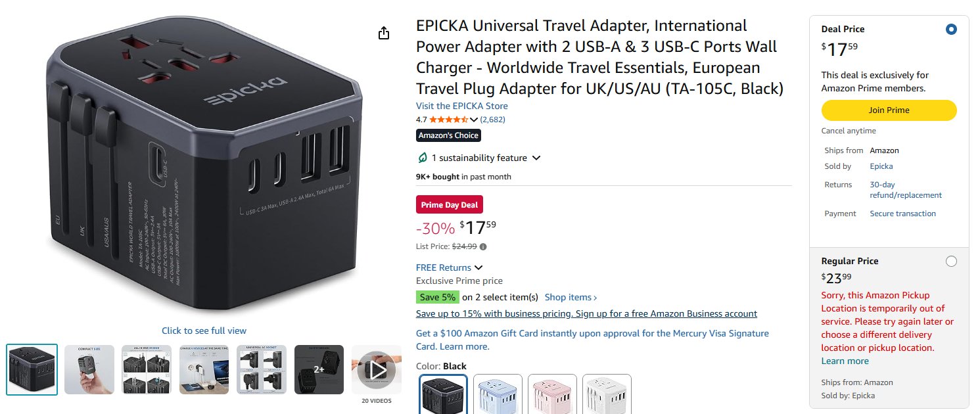This screenshot has height=414, width=980.
Task: Open the Amazon's Choice badge
Action: tap(448, 135)
